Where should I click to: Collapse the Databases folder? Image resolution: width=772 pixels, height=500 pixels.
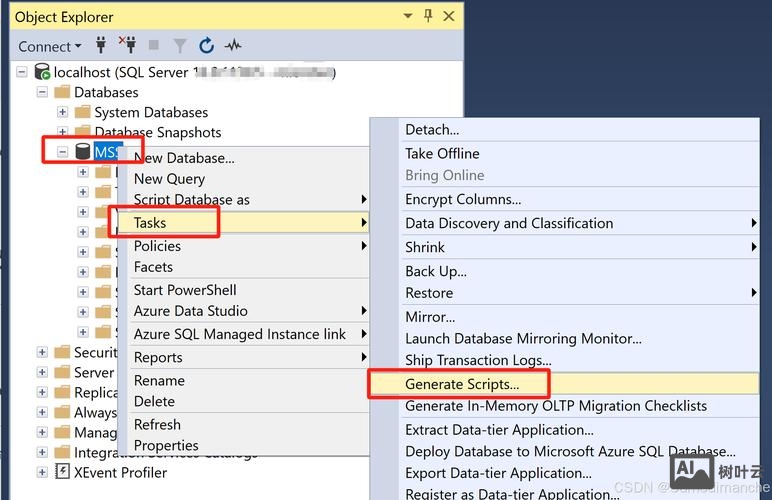42,92
